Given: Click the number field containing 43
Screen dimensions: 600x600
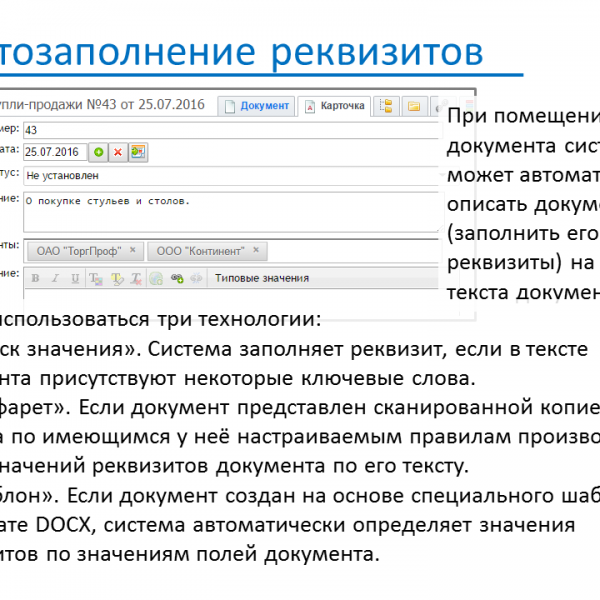Looking at the screenshot, I should (x=230, y=130).
